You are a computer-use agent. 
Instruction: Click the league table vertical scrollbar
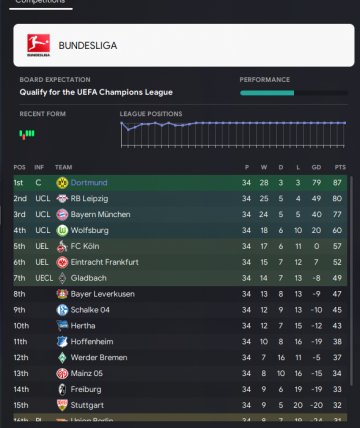pyautogui.click(x=351, y=280)
